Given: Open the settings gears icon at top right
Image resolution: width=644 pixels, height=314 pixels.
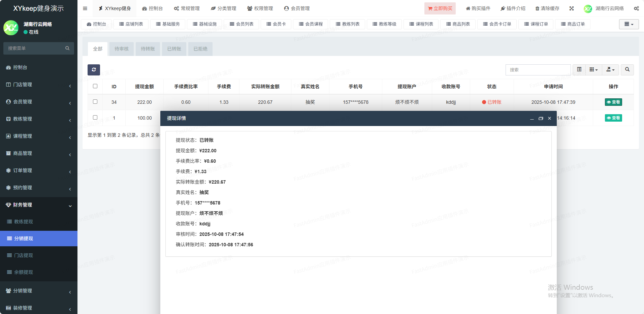Looking at the screenshot, I should click(636, 8).
